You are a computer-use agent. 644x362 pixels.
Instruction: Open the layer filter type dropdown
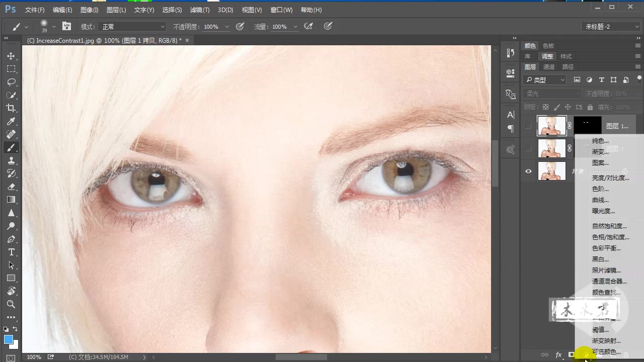point(545,79)
